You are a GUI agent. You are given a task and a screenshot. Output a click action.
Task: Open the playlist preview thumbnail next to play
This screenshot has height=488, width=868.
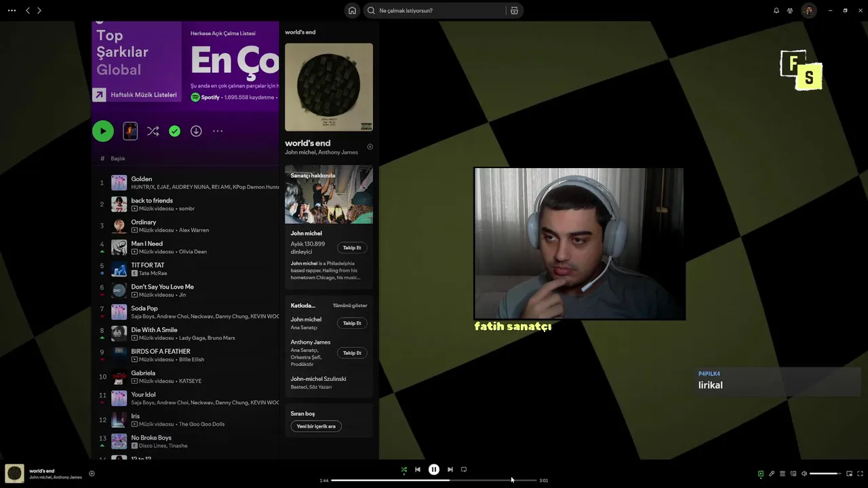[130, 131]
